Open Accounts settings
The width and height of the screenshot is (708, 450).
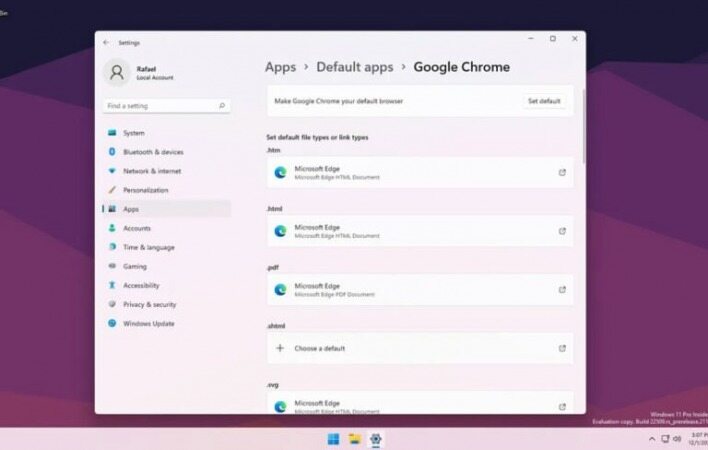tap(167, 228)
